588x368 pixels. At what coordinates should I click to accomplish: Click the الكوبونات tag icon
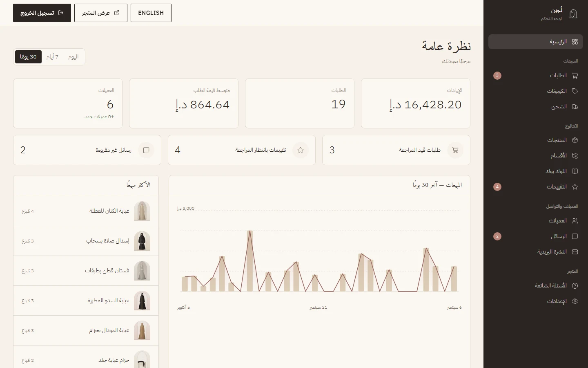pos(575,91)
